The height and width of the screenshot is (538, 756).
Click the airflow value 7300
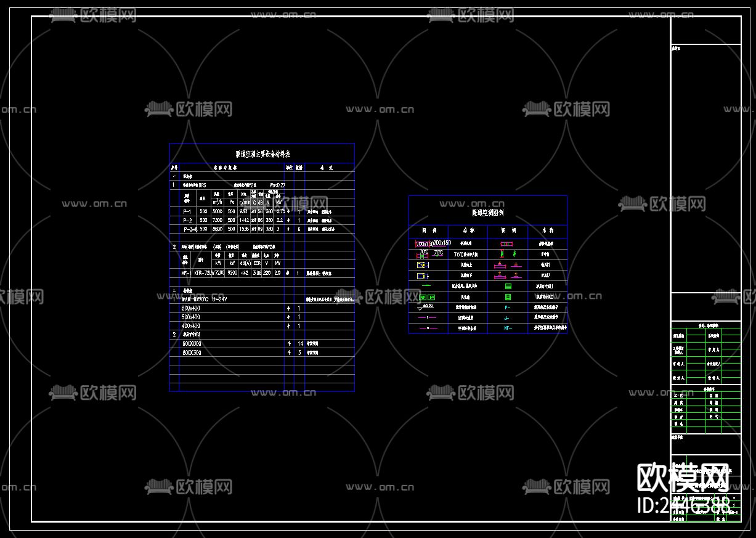tap(217, 220)
